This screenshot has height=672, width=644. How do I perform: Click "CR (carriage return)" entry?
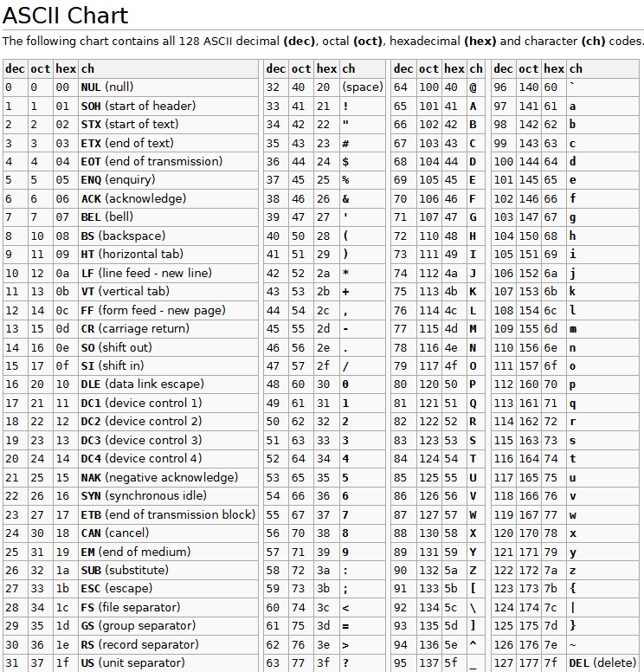pyautogui.click(x=169, y=329)
